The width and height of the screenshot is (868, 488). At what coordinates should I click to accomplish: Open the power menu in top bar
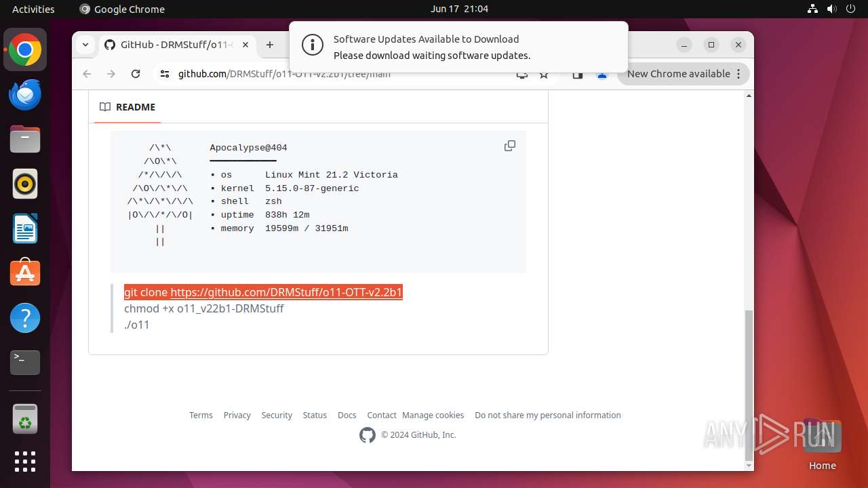[x=850, y=9]
